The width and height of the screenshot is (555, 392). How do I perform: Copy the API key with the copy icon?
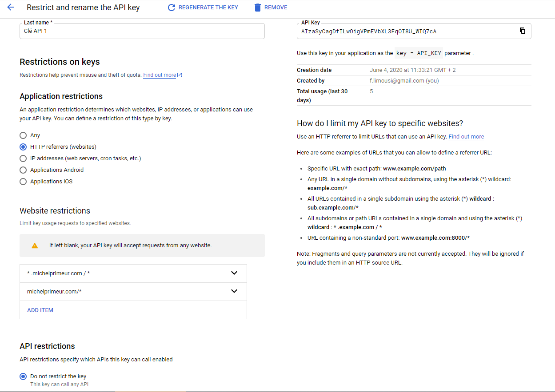523,31
